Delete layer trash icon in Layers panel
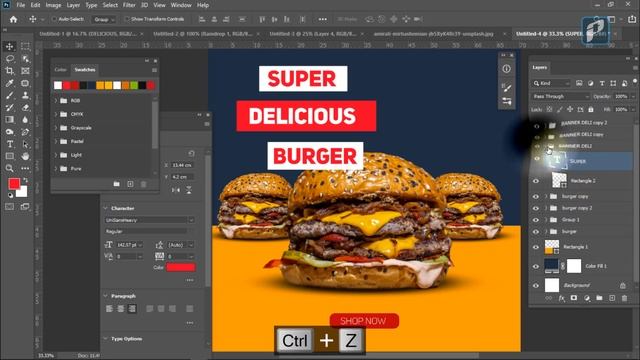The image size is (640, 360). (x=624, y=298)
